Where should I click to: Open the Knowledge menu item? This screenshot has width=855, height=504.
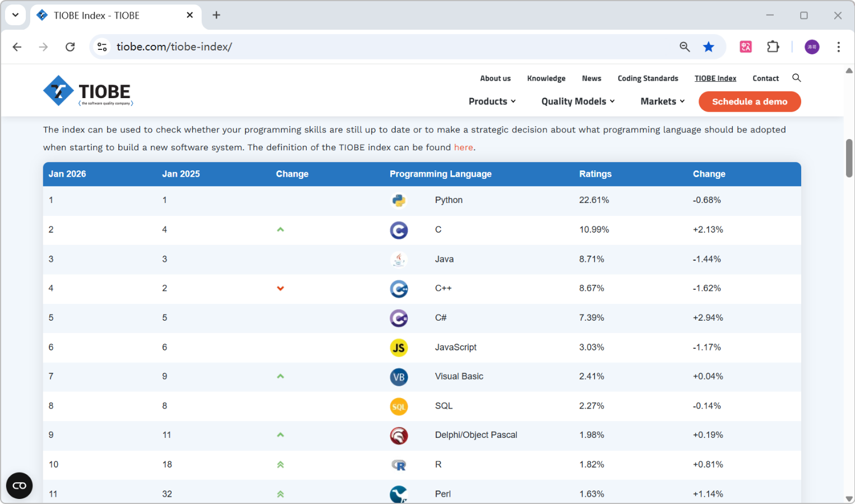point(546,78)
